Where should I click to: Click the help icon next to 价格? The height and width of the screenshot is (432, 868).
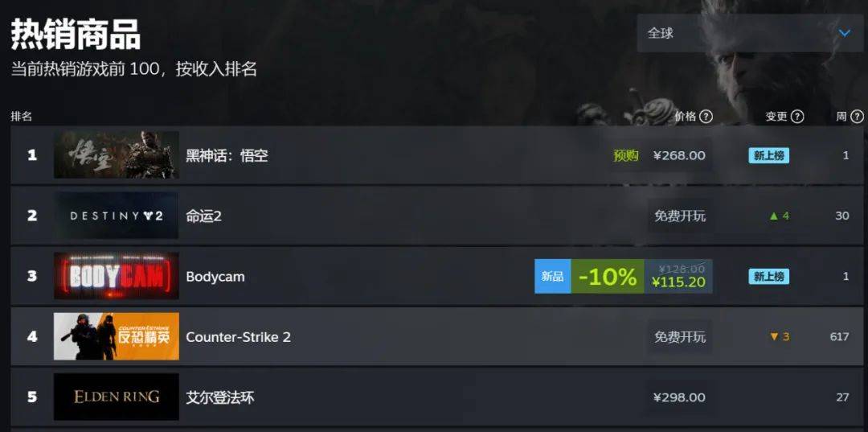pos(706,117)
